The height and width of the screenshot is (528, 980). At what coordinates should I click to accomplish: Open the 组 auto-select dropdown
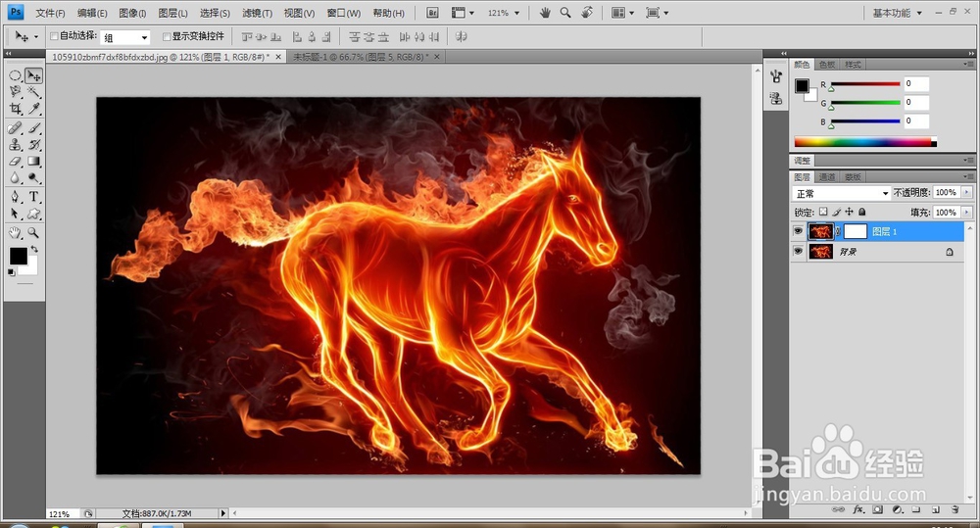click(x=125, y=37)
